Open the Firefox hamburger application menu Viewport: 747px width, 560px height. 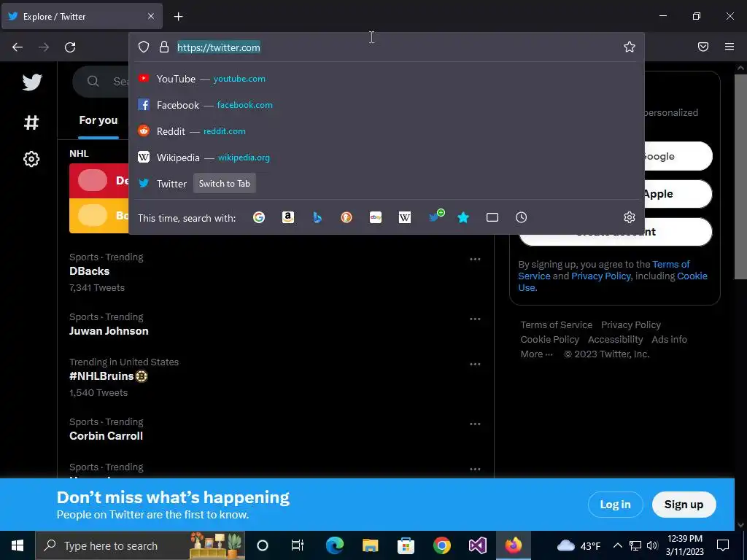pos(729,47)
